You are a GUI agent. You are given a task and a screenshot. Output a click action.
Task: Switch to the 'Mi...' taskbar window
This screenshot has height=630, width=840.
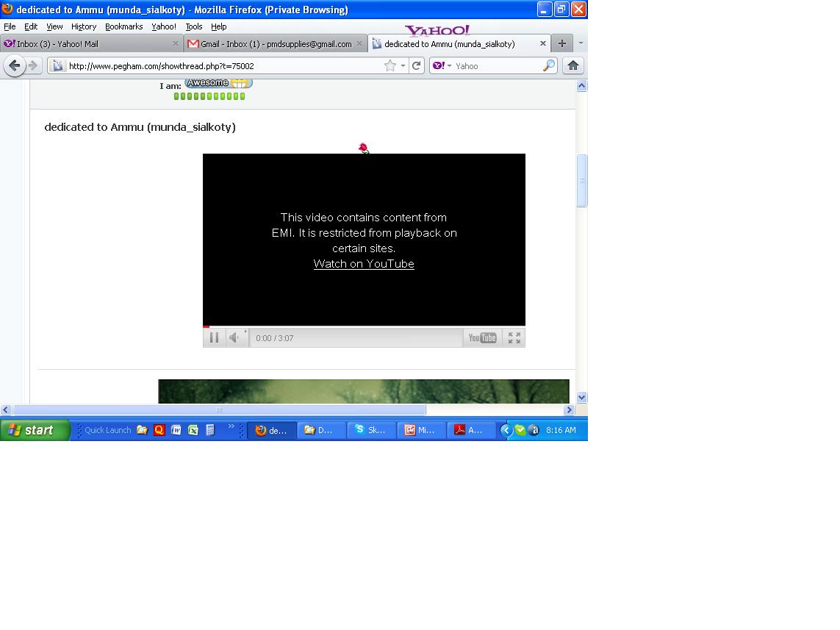(x=421, y=429)
